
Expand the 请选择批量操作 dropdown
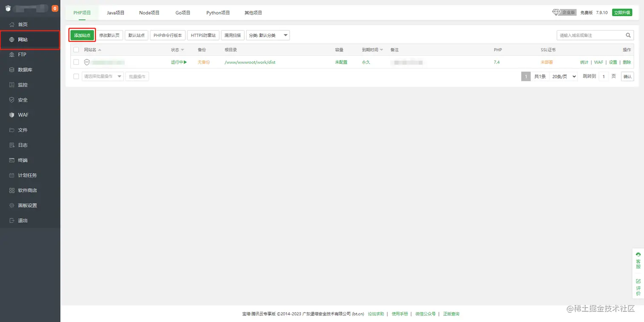click(x=102, y=77)
